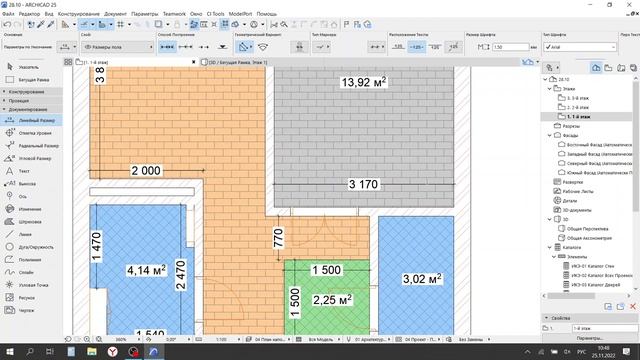Select the third construction method option

pos(204,47)
